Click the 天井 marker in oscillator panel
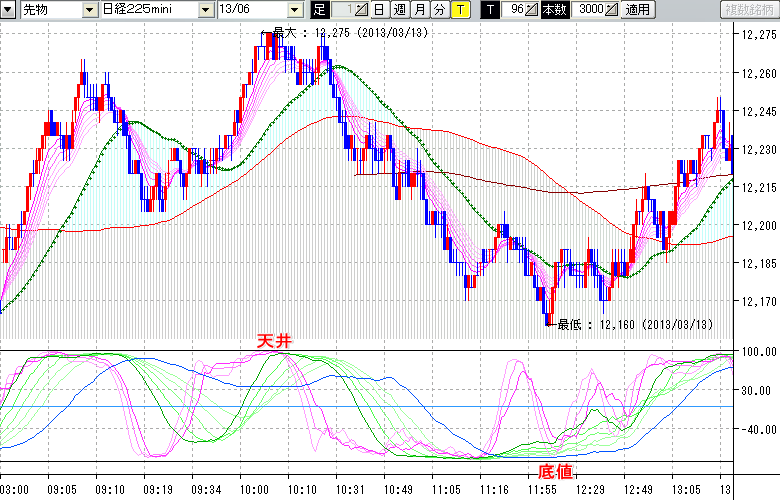780x500 pixels. coord(274,342)
